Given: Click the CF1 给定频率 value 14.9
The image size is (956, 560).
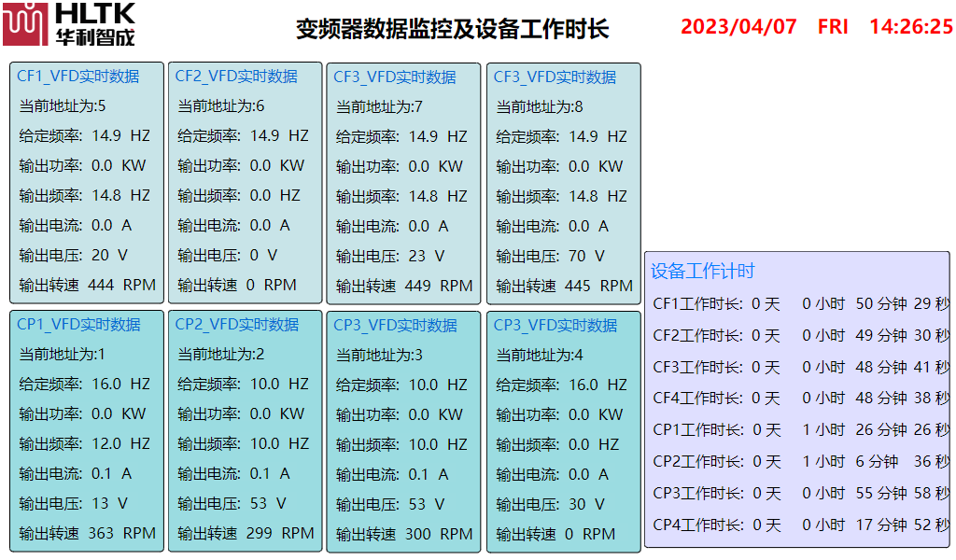Looking at the screenshot, I should pos(106,136).
